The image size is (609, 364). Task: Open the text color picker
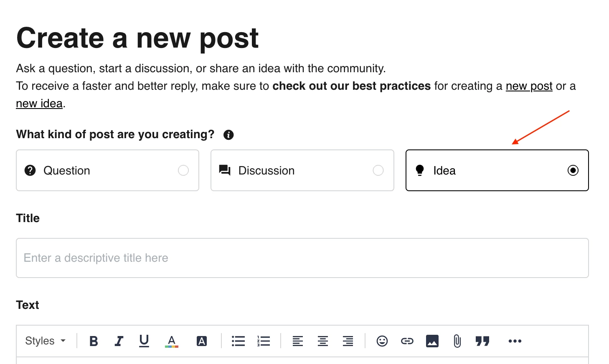(172, 341)
